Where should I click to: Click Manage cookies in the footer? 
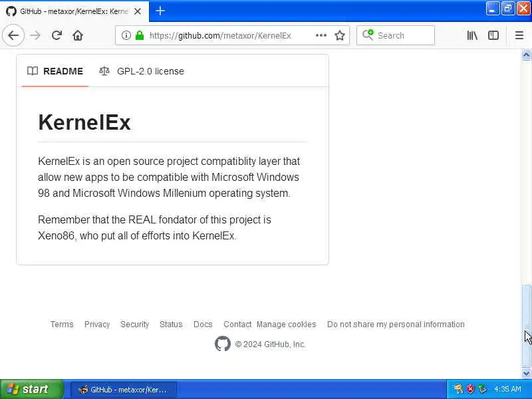point(287,325)
